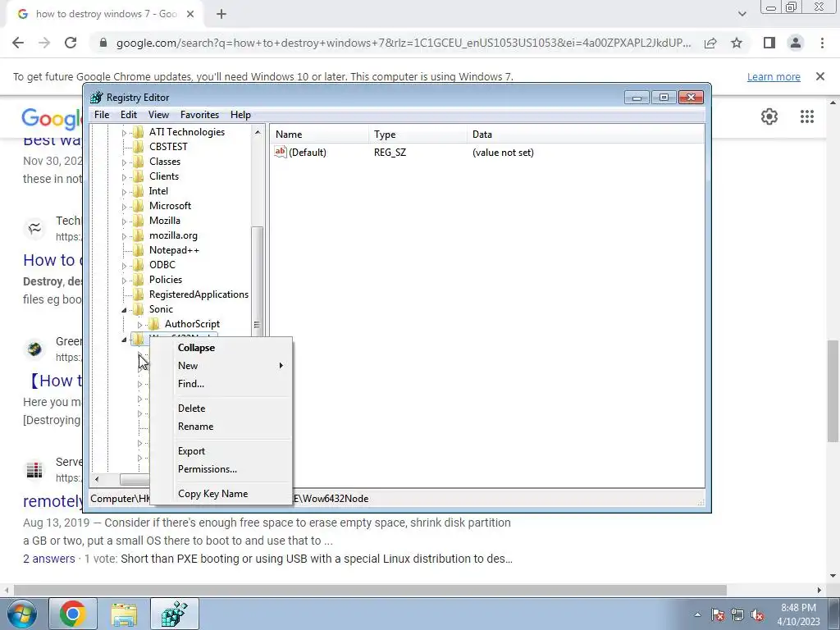Viewport: 840px width, 630px height.
Task: Select the Policies folder icon
Action: tap(138, 279)
